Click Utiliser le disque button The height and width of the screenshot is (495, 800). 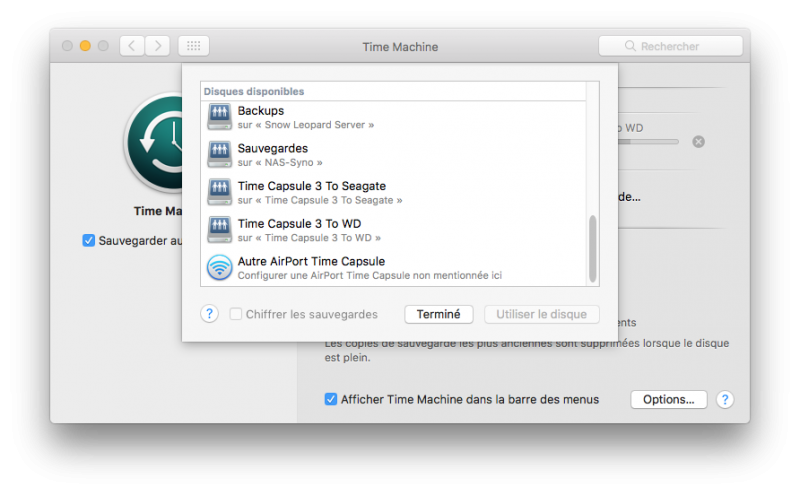click(541, 314)
